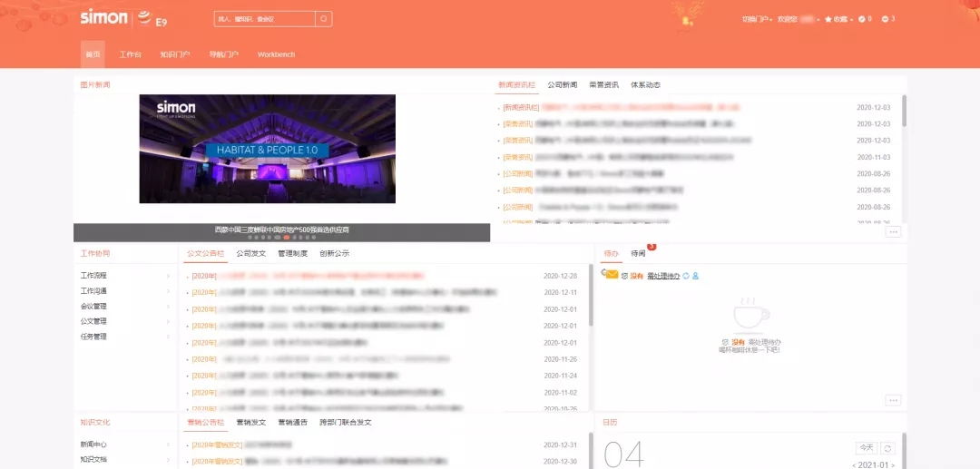Expand the 工作流程 chevron
This screenshot has width=980, height=469.
tap(168, 276)
